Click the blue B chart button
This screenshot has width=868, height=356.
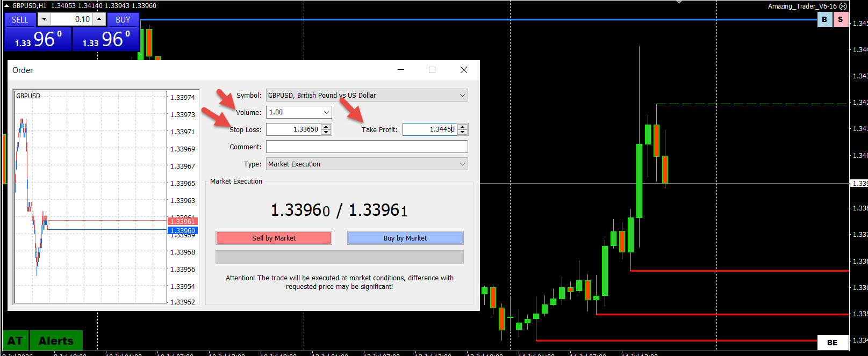824,19
